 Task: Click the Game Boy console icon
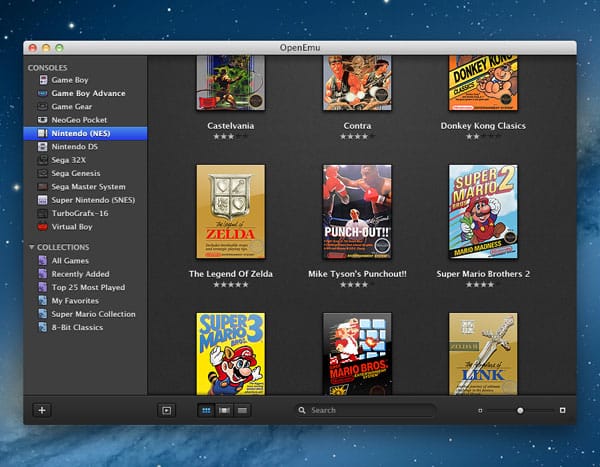tap(41, 80)
